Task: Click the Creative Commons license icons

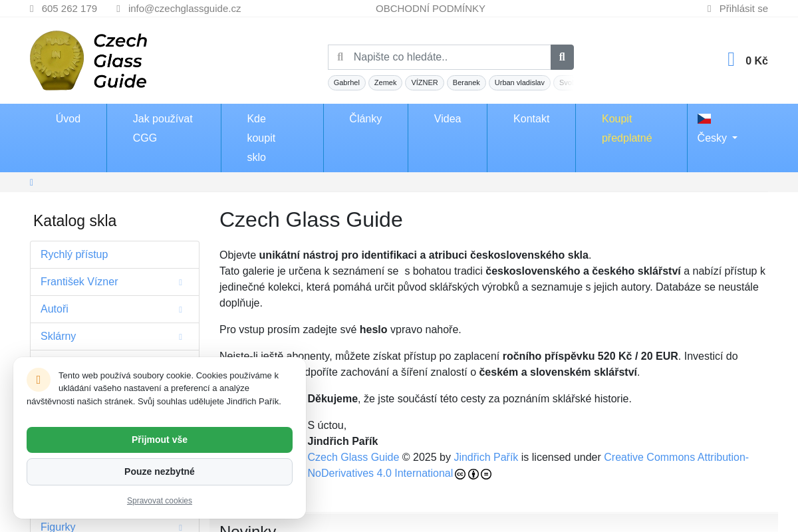Action: (x=473, y=474)
